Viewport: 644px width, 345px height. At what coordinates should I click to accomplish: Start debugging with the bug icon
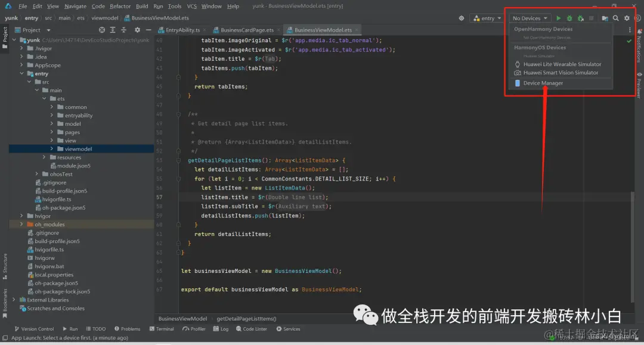pos(569,18)
